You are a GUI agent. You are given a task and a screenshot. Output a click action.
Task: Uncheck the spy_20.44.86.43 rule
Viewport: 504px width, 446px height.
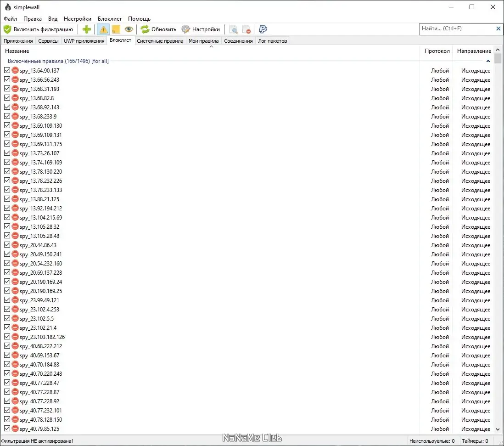7,245
